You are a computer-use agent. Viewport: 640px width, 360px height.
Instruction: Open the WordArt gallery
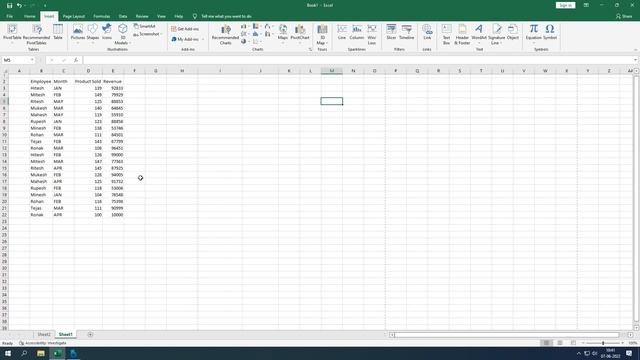479,33
